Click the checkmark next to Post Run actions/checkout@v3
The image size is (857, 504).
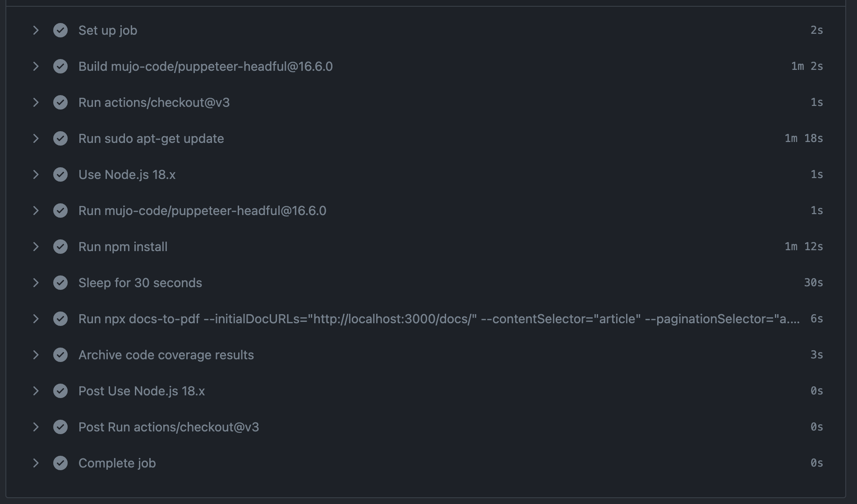click(x=61, y=427)
